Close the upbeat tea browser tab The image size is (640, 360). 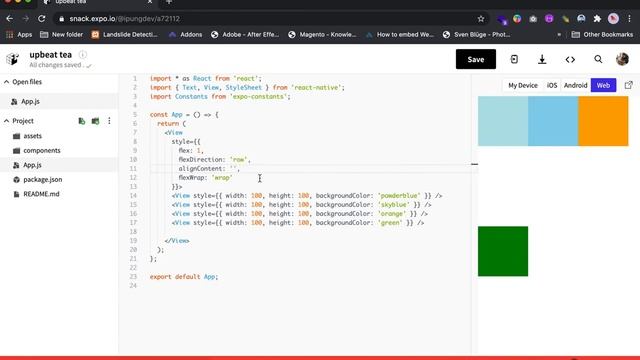pyautogui.click(x=149, y=2)
